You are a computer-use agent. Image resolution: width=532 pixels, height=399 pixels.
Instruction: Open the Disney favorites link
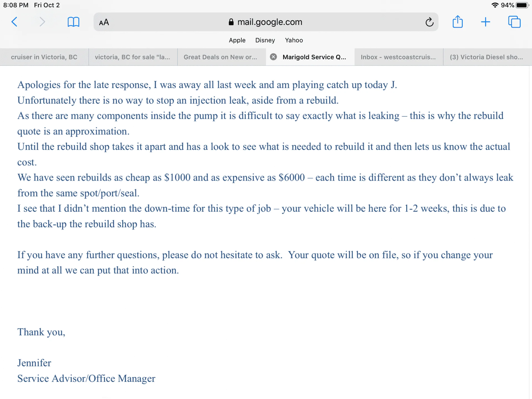[x=265, y=40]
